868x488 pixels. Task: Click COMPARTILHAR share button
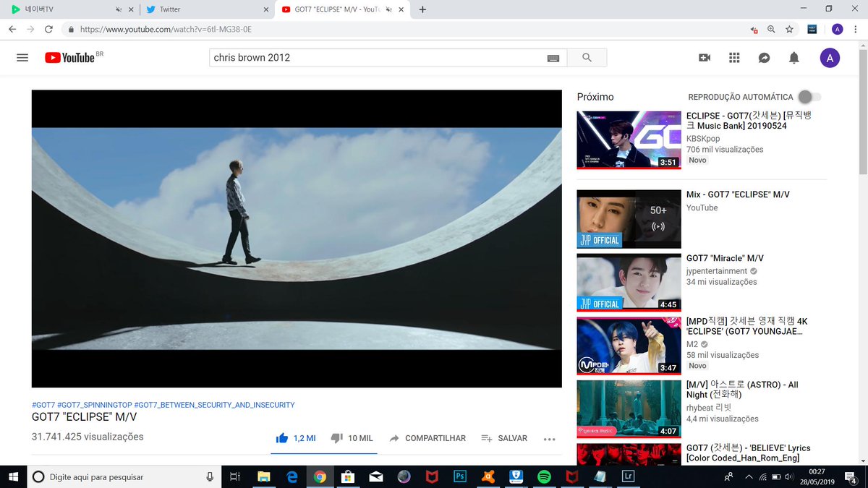click(x=427, y=438)
